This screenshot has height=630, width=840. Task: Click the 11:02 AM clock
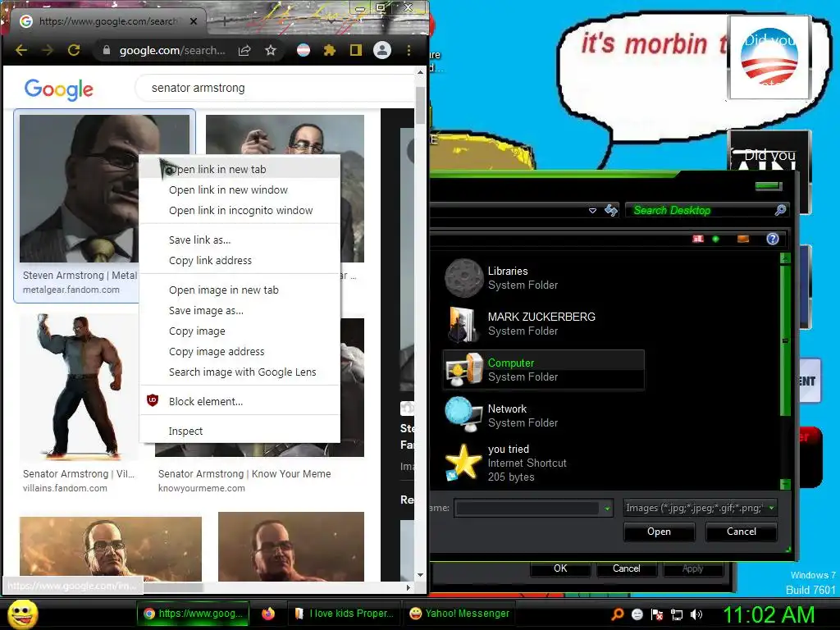[769, 615]
